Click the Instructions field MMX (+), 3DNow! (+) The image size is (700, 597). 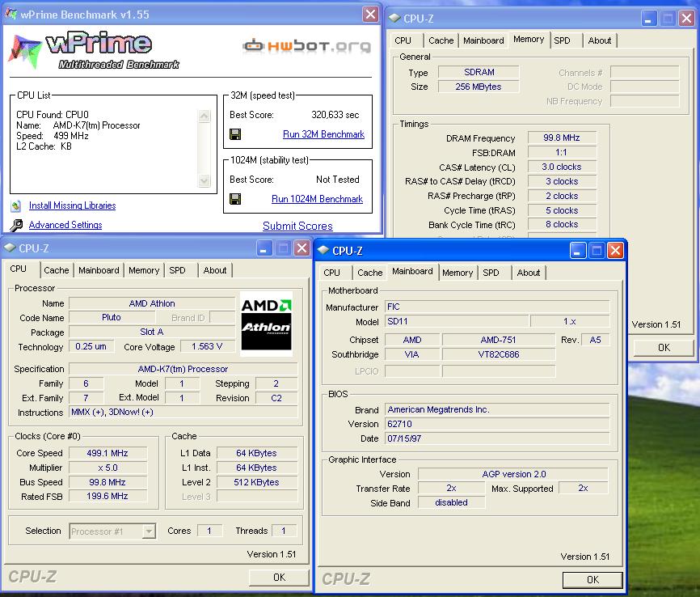(183, 412)
